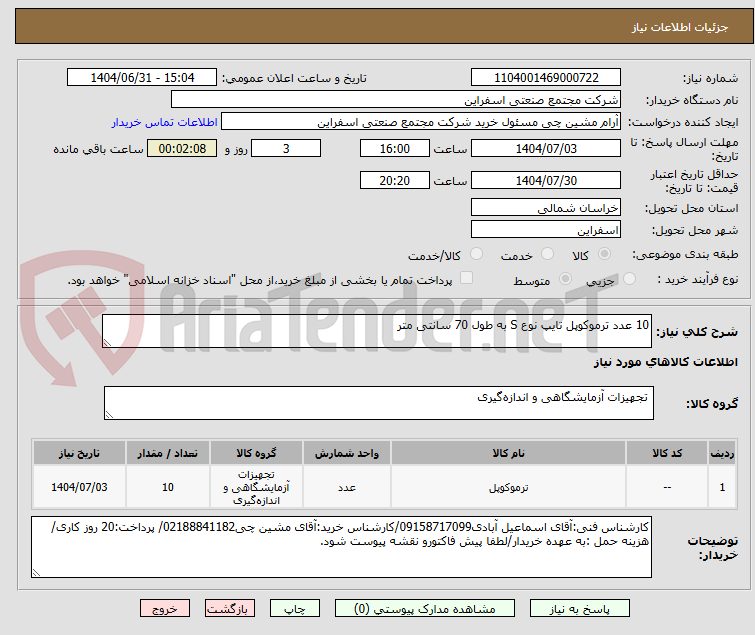The image size is (755, 635).
Task: Click the شماره نیاز field 1104001469000722
Action: click(x=546, y=78)
